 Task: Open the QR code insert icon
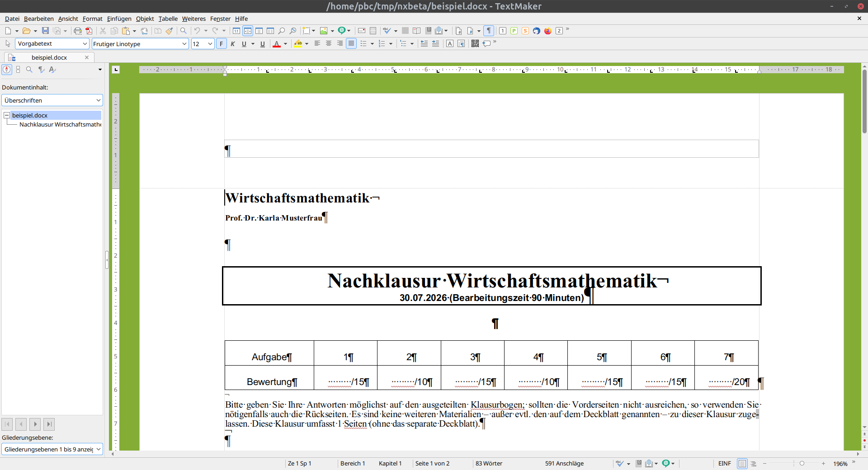point(475,43)
